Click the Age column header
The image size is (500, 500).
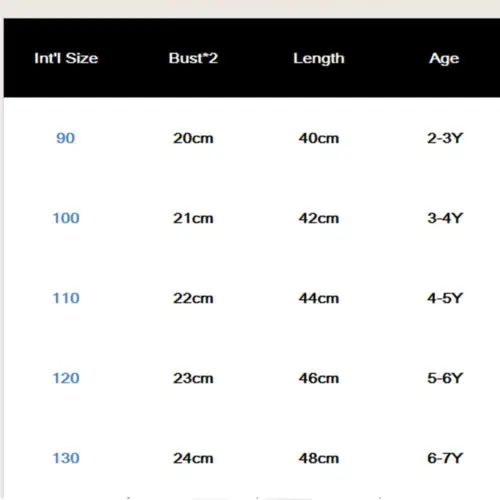coord(444,59)
